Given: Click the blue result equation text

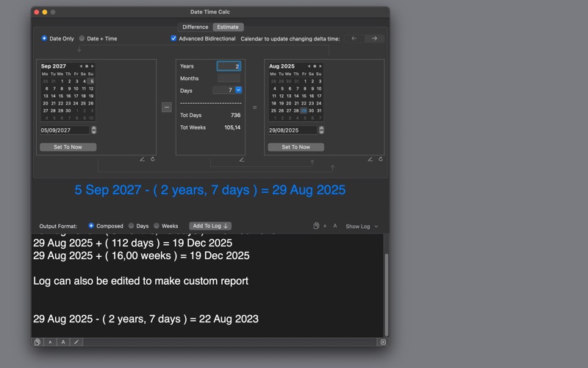Looking at the screenshot, I should click(x=210, y=190).
